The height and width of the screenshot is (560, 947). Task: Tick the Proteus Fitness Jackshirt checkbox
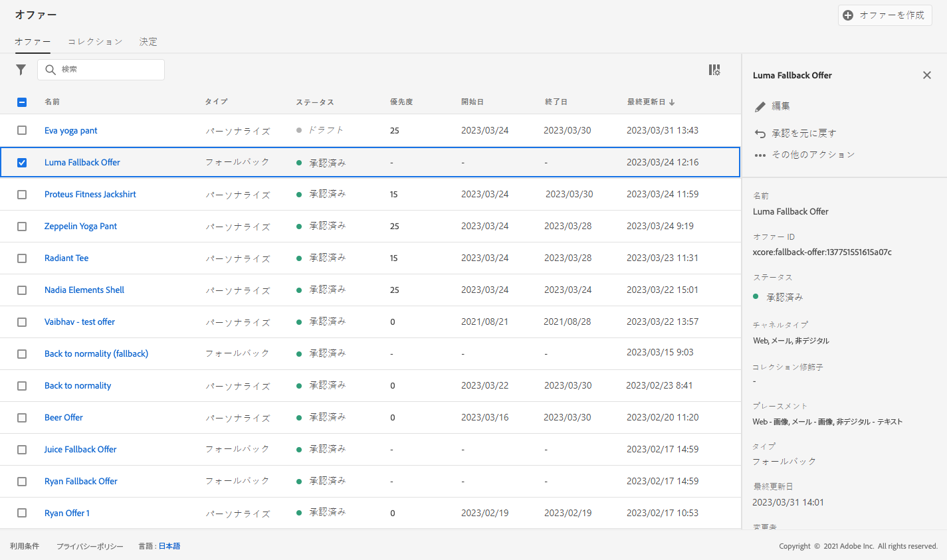tap(22, 195)
